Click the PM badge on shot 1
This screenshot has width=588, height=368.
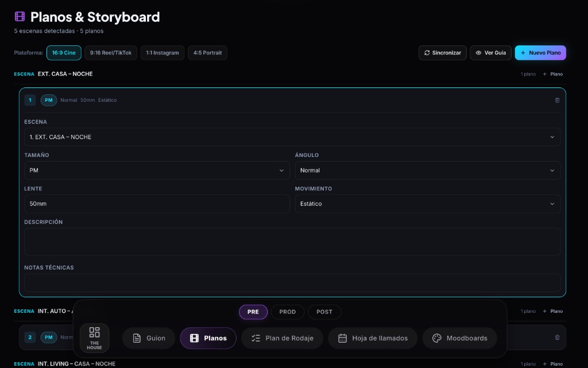click(x=49, y=100)
